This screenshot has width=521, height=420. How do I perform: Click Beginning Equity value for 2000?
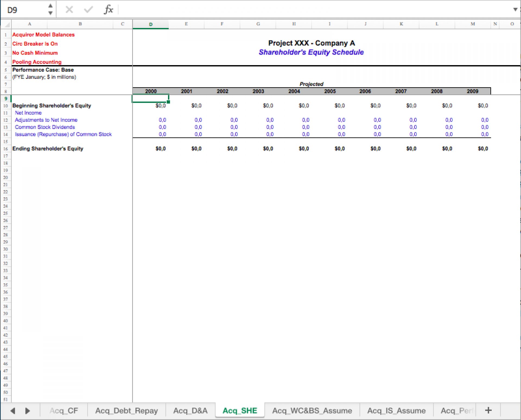[160, 106]
